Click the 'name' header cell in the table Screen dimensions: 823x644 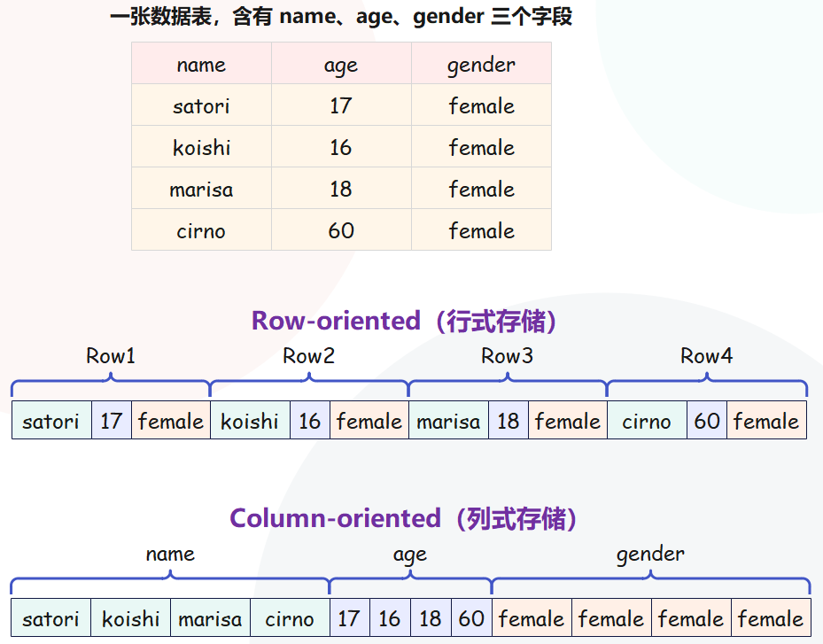pos(201,65)
